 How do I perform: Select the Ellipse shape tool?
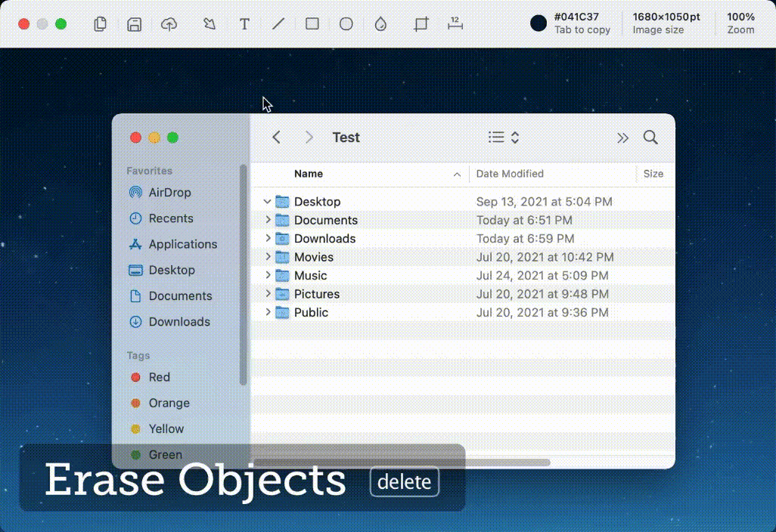(346, 24)
